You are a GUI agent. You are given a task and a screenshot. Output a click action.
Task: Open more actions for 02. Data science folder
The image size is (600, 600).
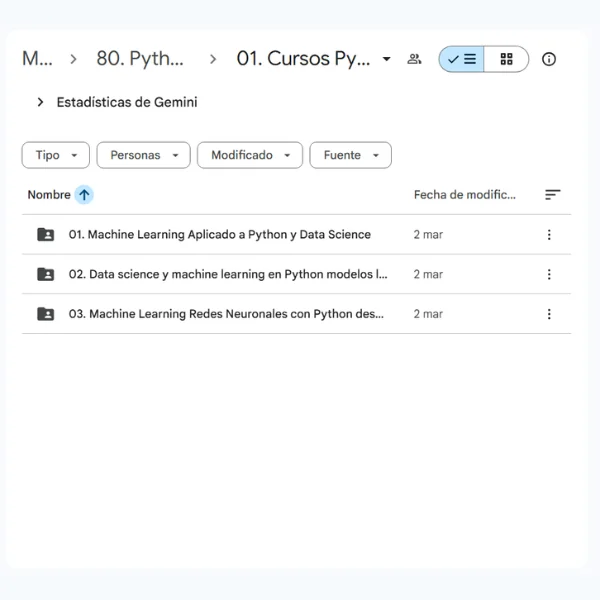pyautogui.click(x=549, y=274)
